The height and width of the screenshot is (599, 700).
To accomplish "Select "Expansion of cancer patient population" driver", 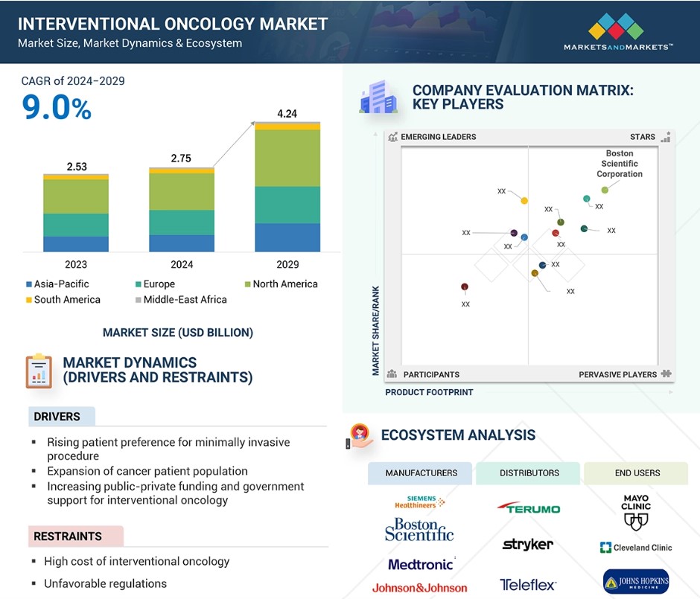I will [147, 471].
